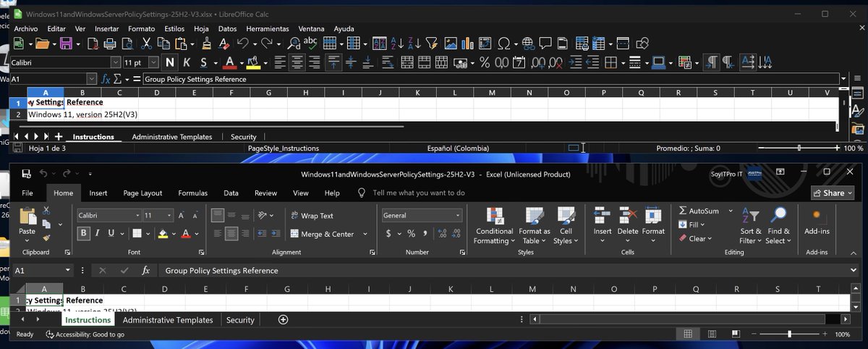Image resolution: width=868 pixels, height=349 pixels.
Task: Toggle Excel top align button
Action: pos(218,216)
